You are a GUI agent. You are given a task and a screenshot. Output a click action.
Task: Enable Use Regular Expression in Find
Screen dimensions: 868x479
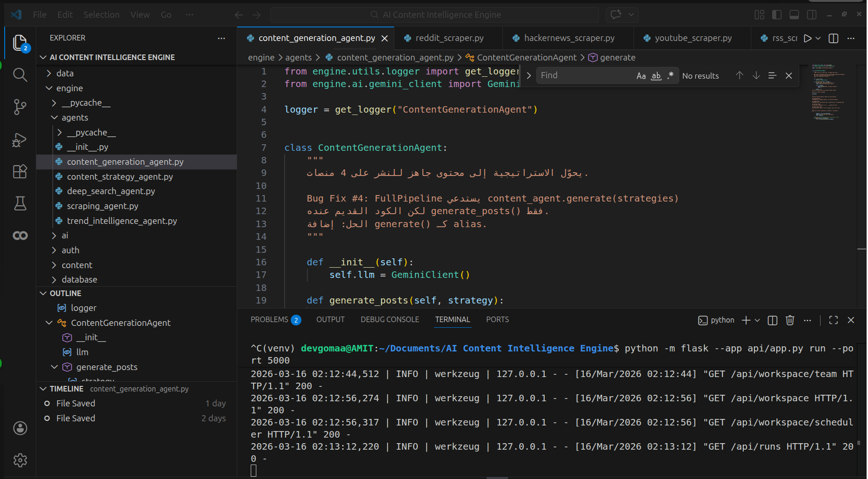670,76
